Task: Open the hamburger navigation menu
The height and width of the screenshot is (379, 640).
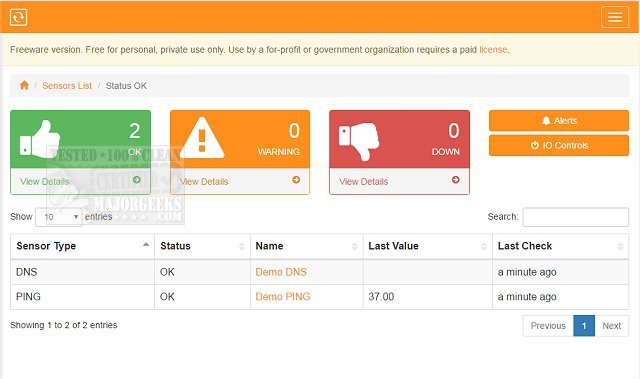Action: click(x=615, y=17)
